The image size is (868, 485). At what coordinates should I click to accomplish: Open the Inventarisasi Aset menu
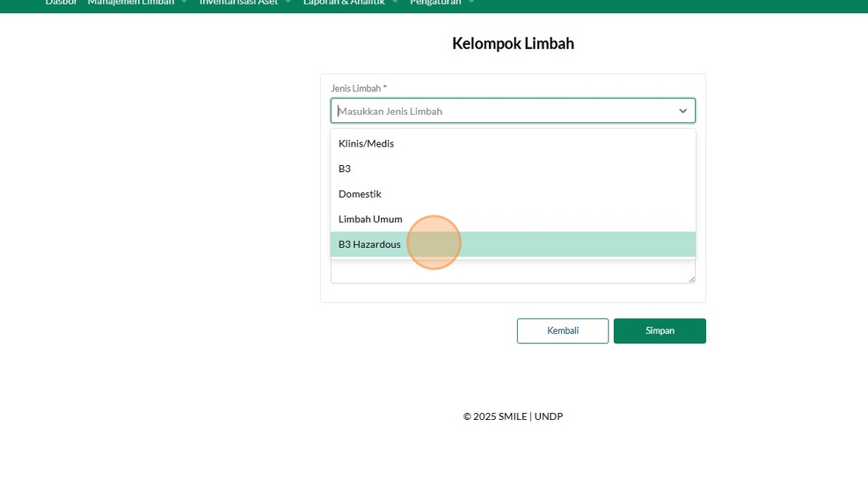tap(245, 3)
